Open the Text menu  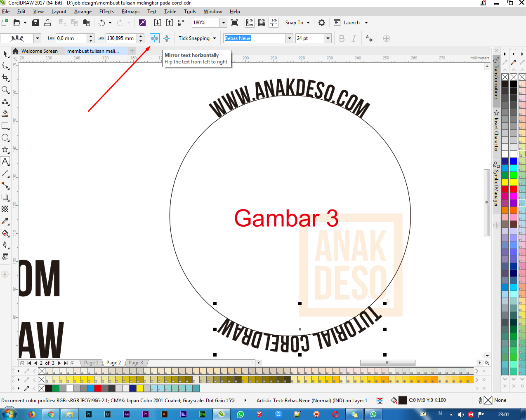152,12
